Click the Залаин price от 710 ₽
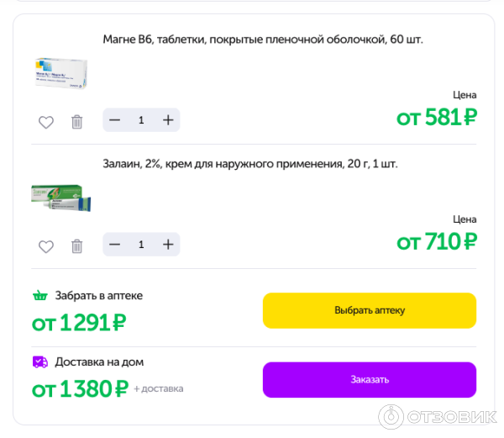The height and width of the screenshot is (438, 504). tap(437, 241)
